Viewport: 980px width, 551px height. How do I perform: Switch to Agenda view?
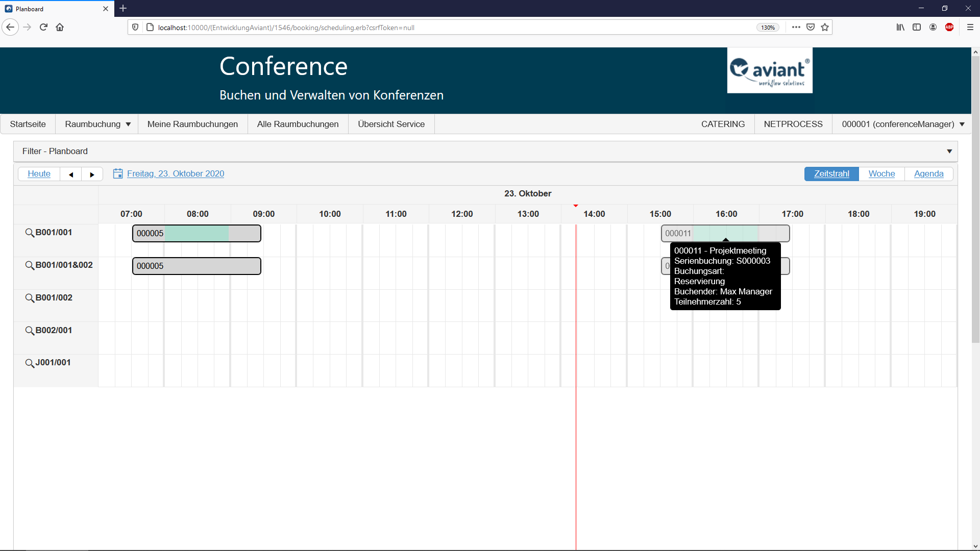[928, 174]
